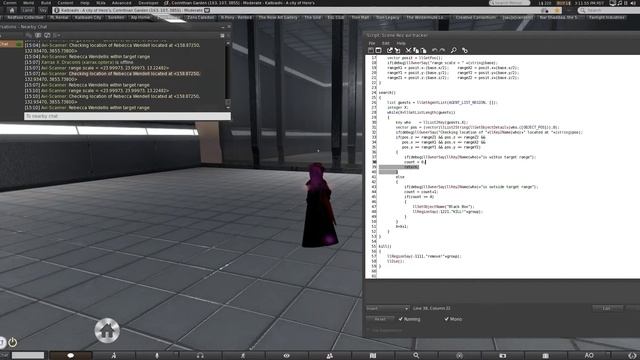Image resolution: width=640 pixels, height=360 pixels.
Task: Open the Insert dropdown below the script editor
Action: pyautogui.click(x=387, y=308)
